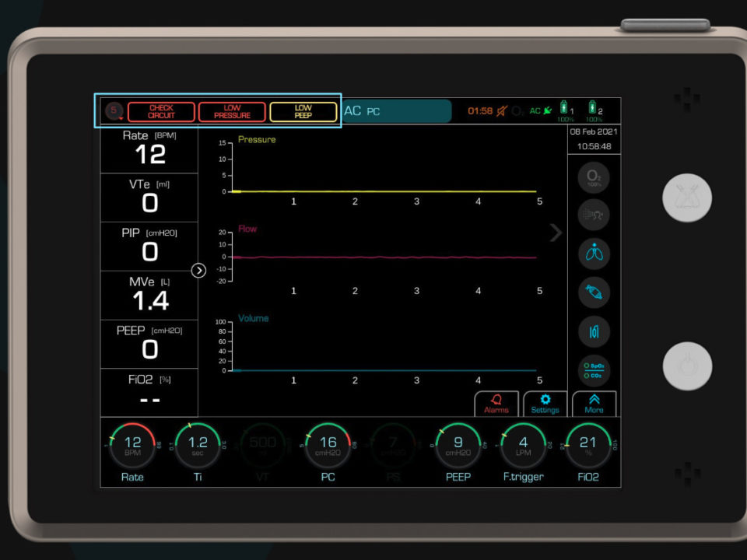Tap the CHECK CIRCUIT alarm message
This screenshot has width=747, height=560.
[161, 112]
